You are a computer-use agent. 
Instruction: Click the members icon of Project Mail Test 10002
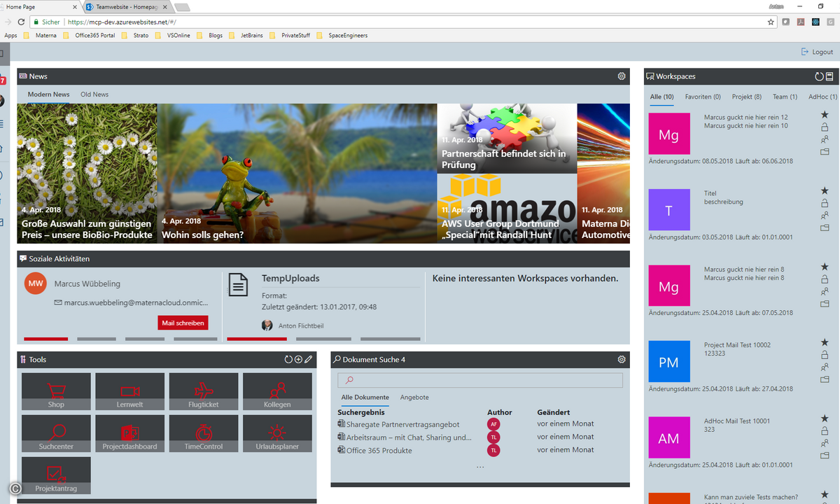[x=825, y=367]
